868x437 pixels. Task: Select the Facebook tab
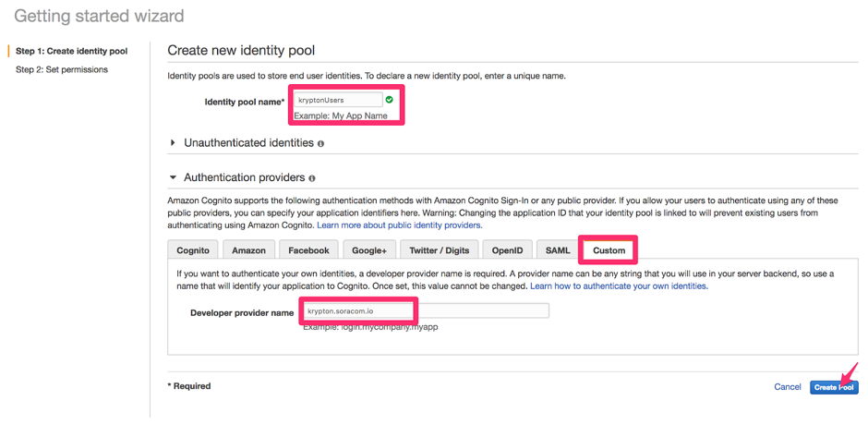(x=308, y=250)
